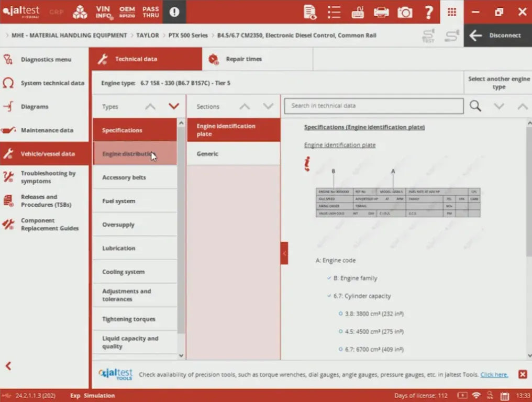Screen dimensions: 532x402
Task: Click the magnifying glass search icon
Action: click(475, 106)
